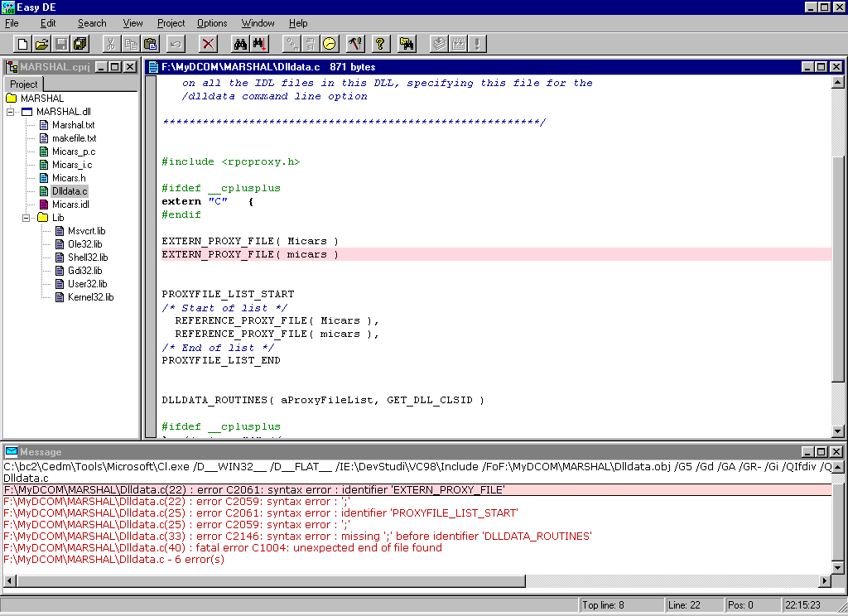Open the Options menu
The width and height of the screenshot is (848, 616).
212,23
